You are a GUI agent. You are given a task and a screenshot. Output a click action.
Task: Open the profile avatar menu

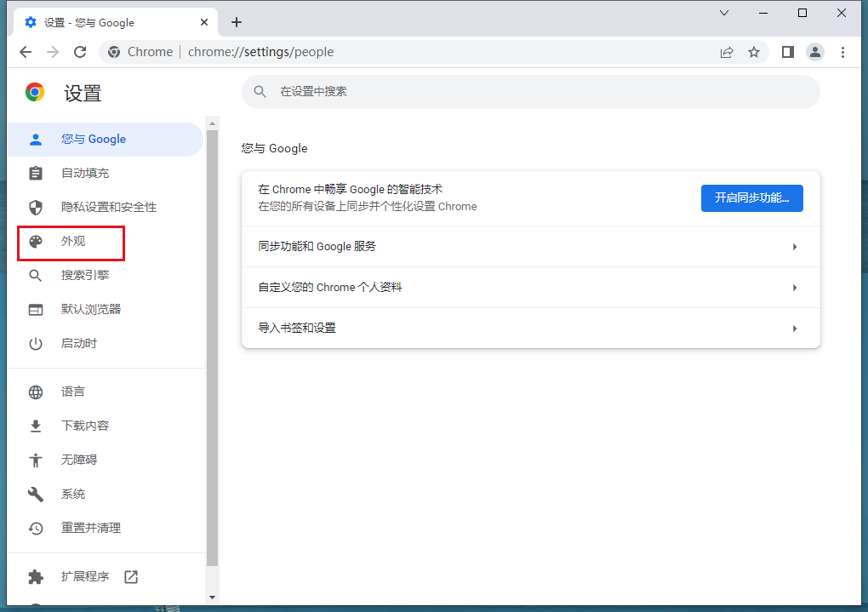point(815,52)
